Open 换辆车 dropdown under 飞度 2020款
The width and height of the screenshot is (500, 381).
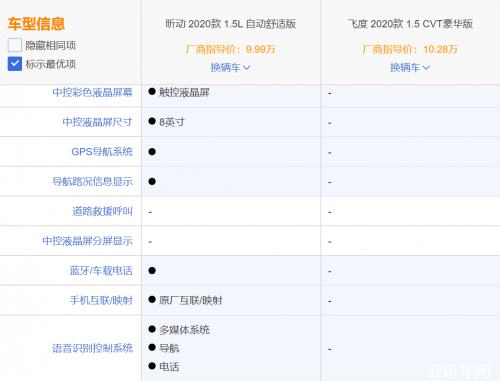coord(410,68)
